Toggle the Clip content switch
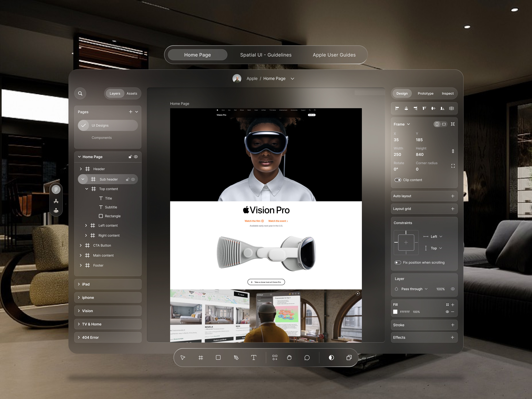The image size is (532, 399). [x=398, y=180]
